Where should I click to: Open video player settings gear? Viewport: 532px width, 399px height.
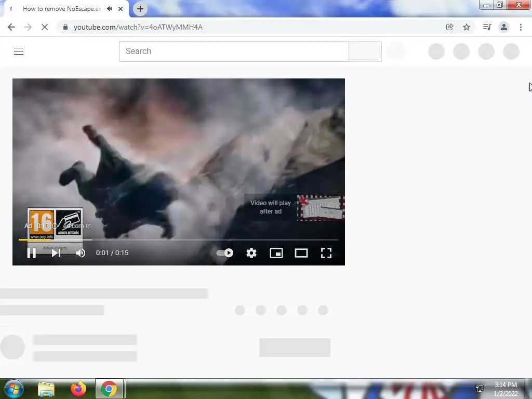(251, 253)
